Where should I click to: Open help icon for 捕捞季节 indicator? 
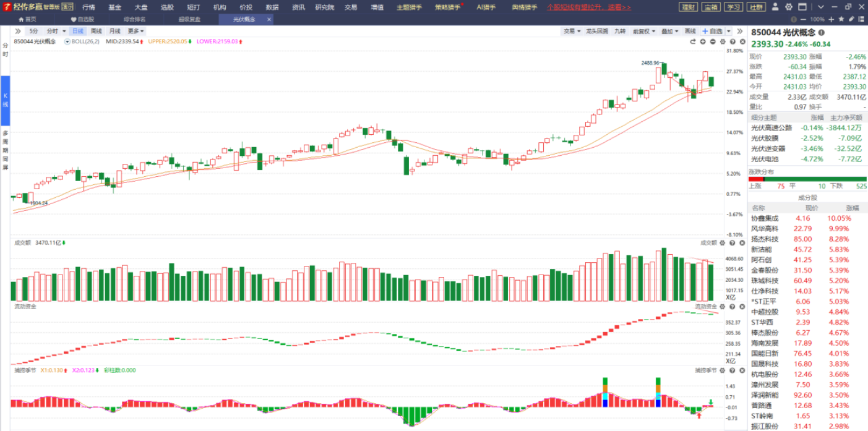click(x=732, y=370)
